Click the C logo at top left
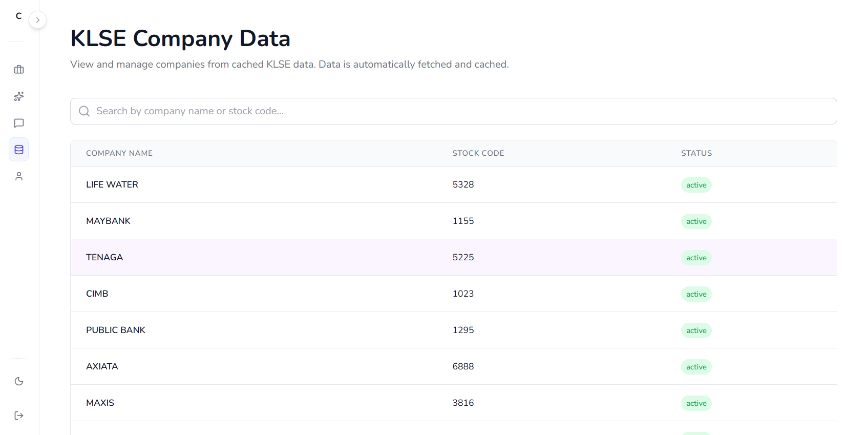 [x=19, y=16]
